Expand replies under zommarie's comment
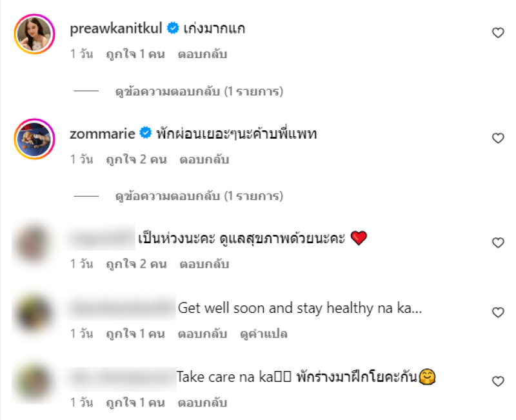 click(x=199, y=196)
